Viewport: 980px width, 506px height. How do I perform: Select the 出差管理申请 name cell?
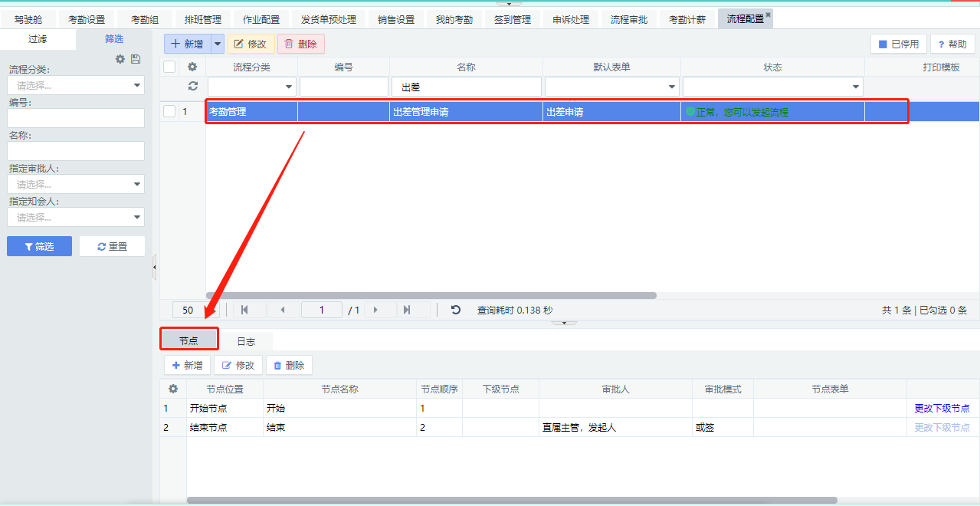466,111
